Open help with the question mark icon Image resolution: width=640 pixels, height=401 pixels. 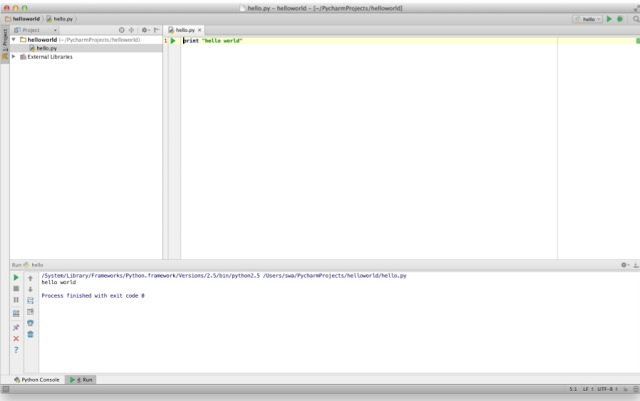[16, 350]
